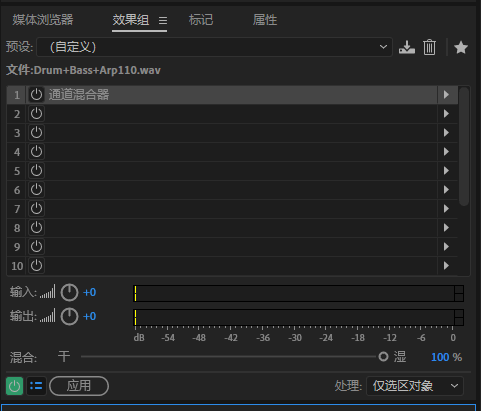Screen dimensions: 481x411
Task: Toggle the green rack power button
Action: (14, 386)
